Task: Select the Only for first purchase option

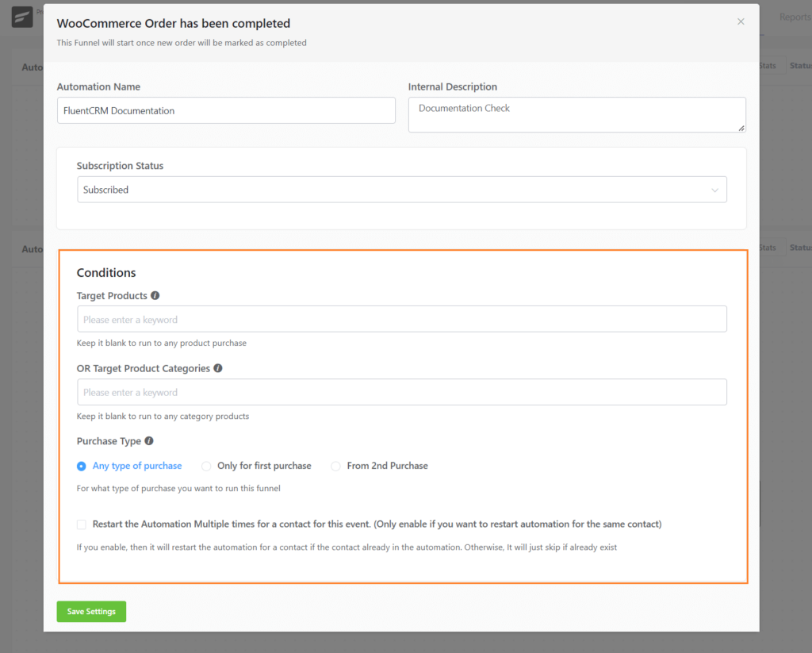Action: point(206,467)
